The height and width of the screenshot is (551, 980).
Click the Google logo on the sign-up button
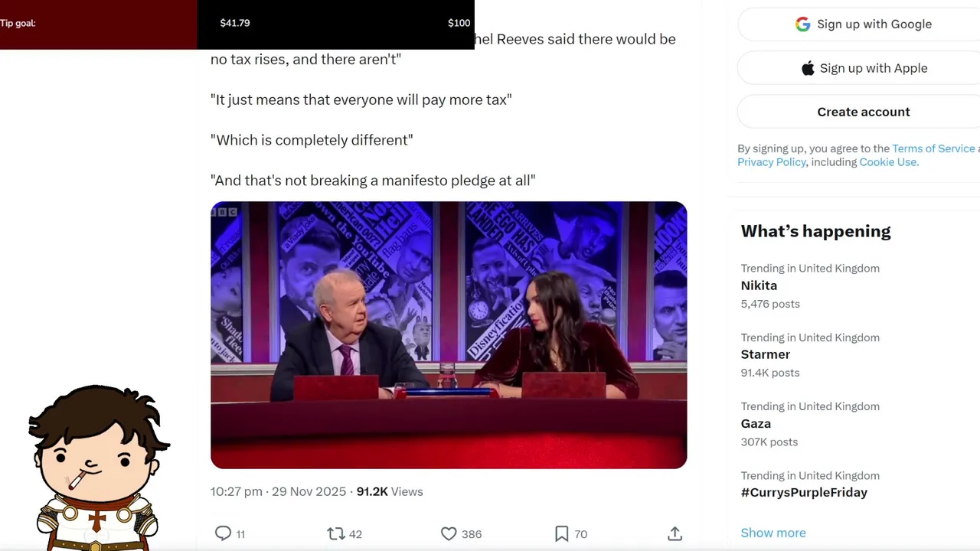click(802, 24)
